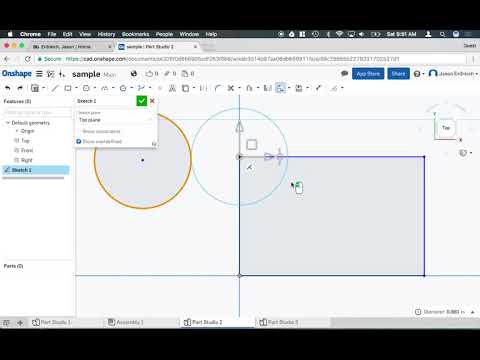Screen dimensions: 480x360
Task: Select the Line sketch tool
Action: 55,88
